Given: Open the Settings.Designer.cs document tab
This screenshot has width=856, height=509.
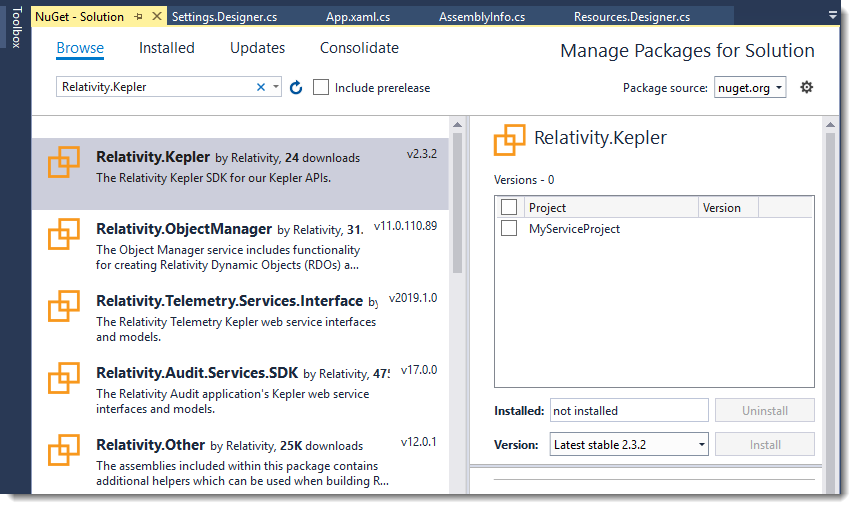Looking at the screenshot, I should 224,17.
